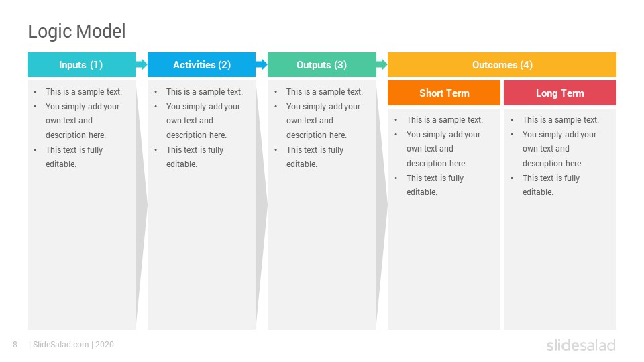Click the sample text under Outputs
The width and height of the screenshot is (644, 362).
pyautogui.click(x=319, y=127)
